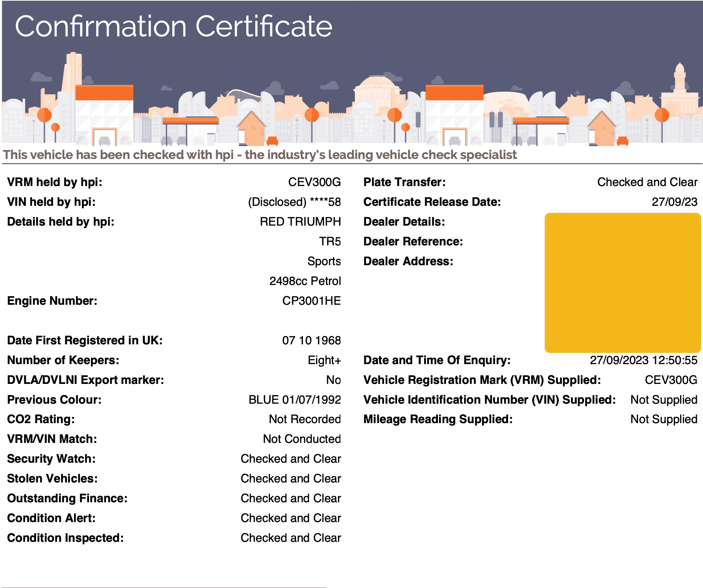Click the yellow redacted dealer block
703x588 pixels.
tap(623, 283)
